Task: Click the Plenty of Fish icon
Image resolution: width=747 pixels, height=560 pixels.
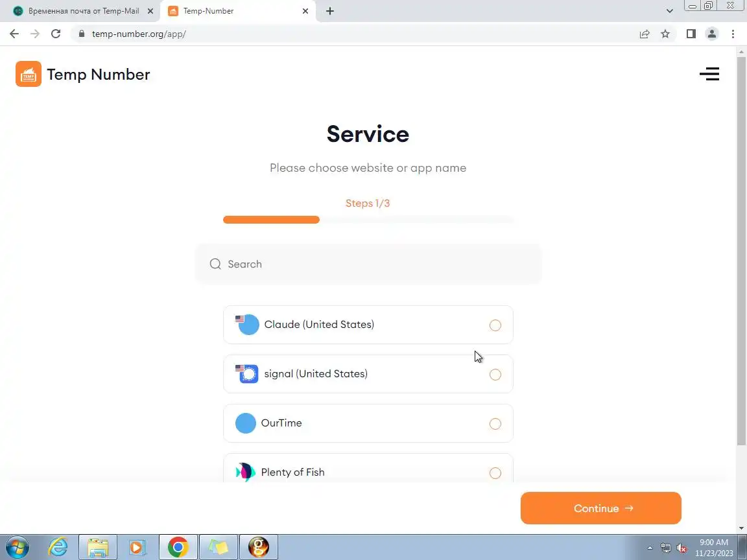Action: 245,472
